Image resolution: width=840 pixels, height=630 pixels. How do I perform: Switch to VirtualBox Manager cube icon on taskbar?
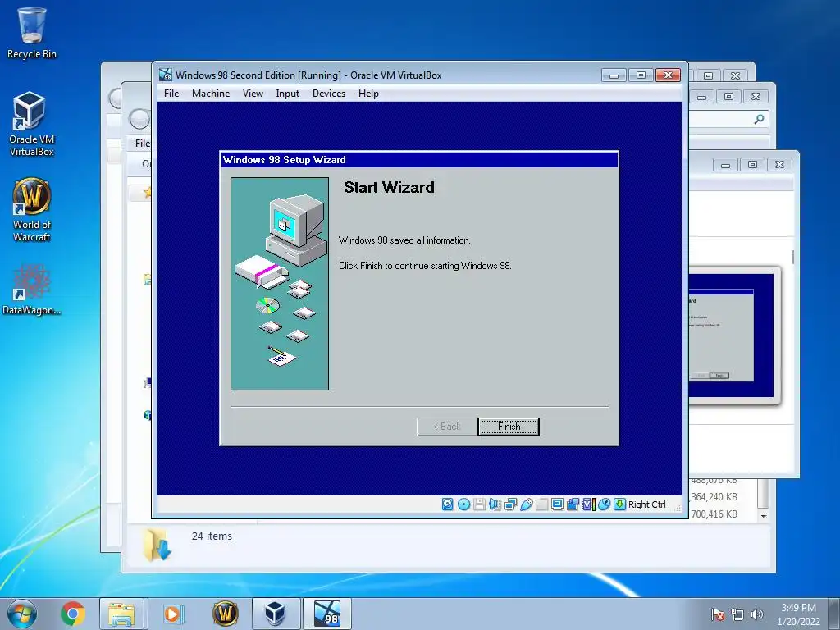(276, 614)
